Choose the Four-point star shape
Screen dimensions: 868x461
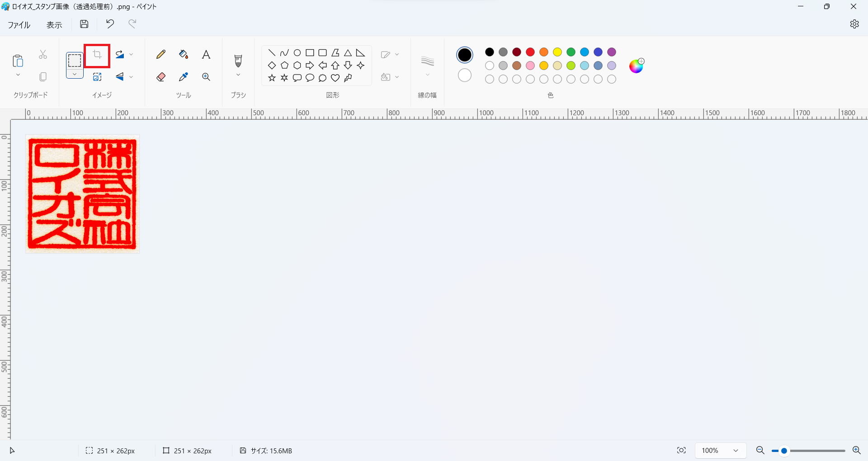pos(360,66)
